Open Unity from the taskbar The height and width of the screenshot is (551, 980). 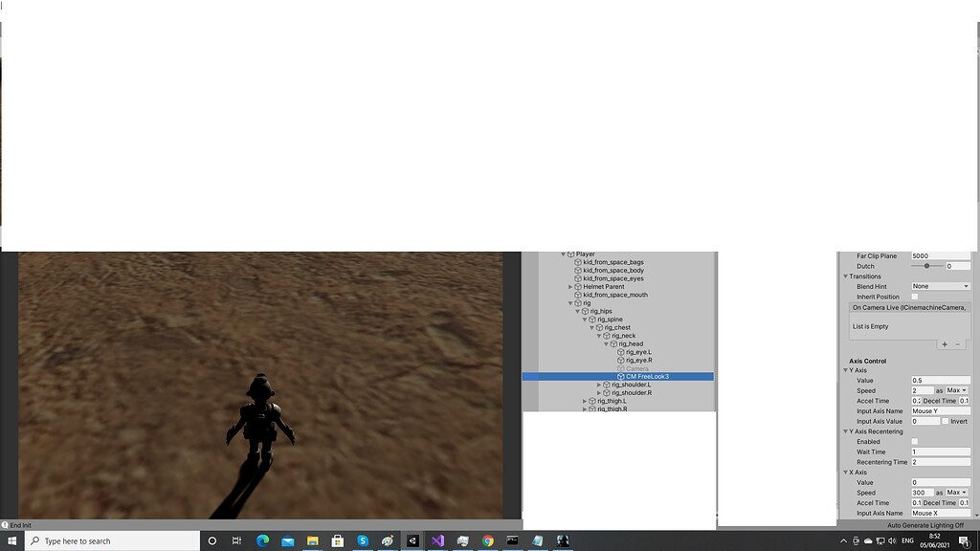[412, 540]
